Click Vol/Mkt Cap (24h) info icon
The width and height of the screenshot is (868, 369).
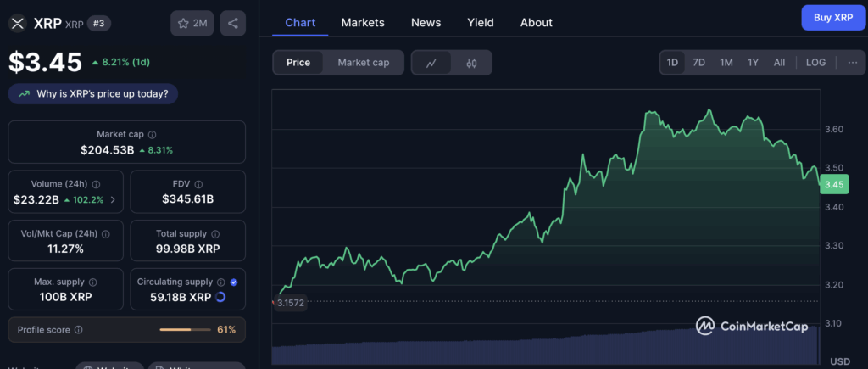(x=106, y=234)
